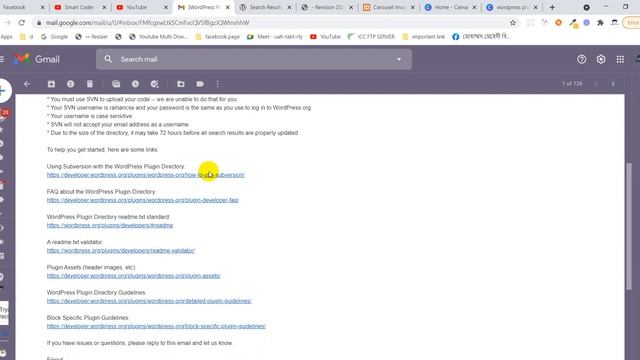Click the email vertical scrollbar
This screenshot has width=640, height=360.
629,227
